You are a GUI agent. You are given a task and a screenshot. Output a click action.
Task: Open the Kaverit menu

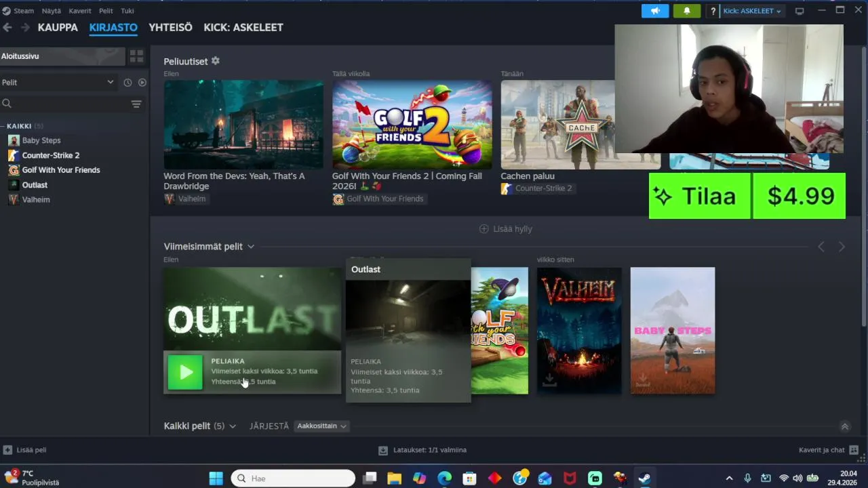point(80,11)
